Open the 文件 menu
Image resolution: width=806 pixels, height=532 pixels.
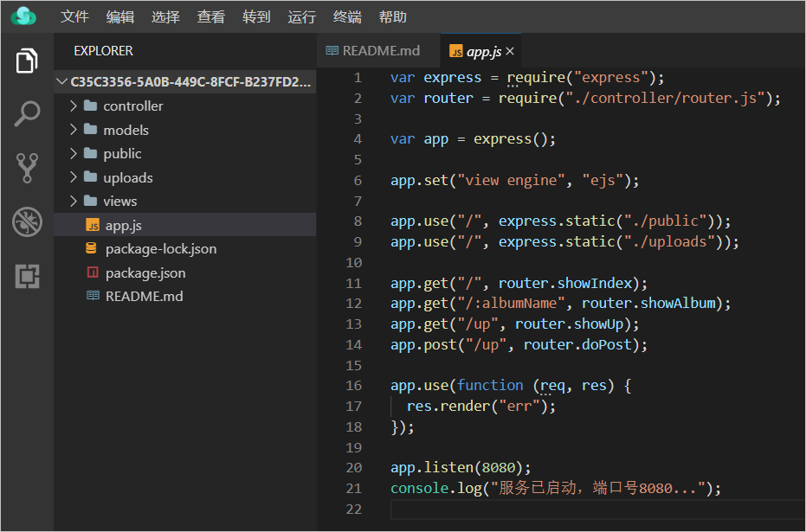(75, 17)
